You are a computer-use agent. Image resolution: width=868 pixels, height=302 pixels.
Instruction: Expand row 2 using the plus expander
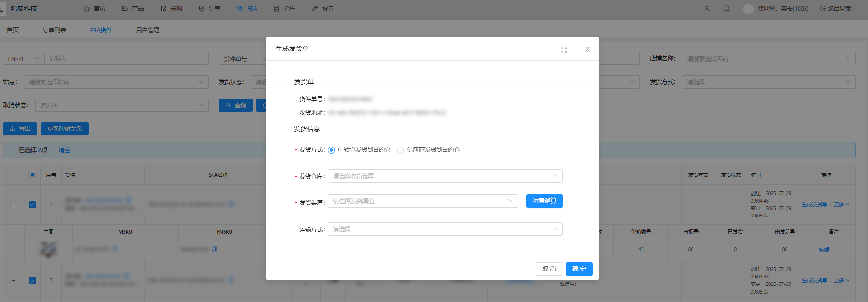(x=14, y=280)
